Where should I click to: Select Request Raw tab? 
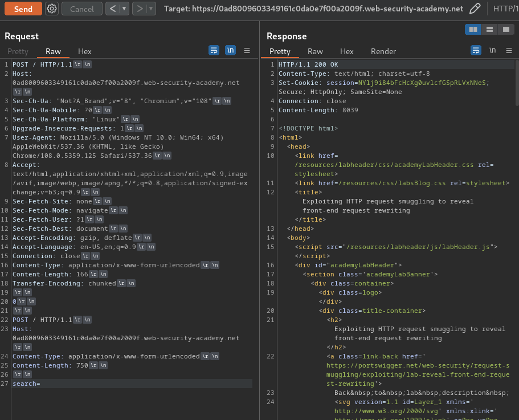pos(53,51)
